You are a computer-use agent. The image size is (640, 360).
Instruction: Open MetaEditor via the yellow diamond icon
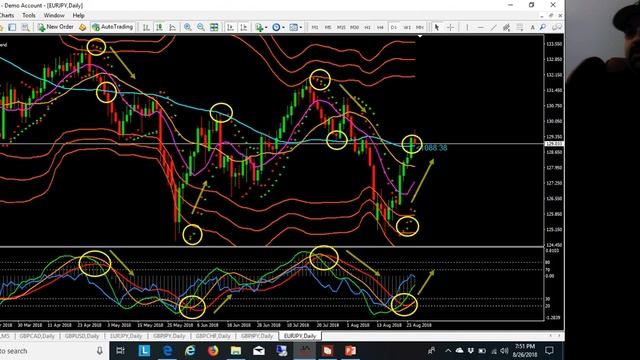coord(83,27)
